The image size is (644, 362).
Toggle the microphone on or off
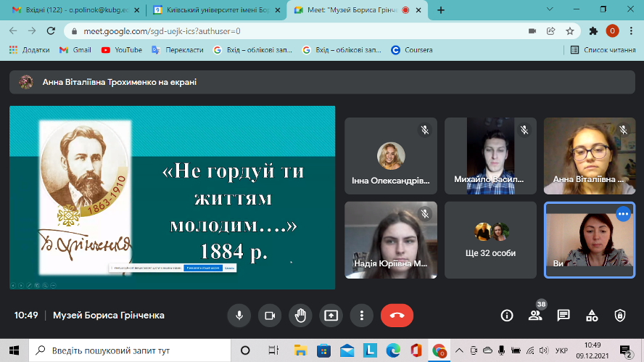239,316
